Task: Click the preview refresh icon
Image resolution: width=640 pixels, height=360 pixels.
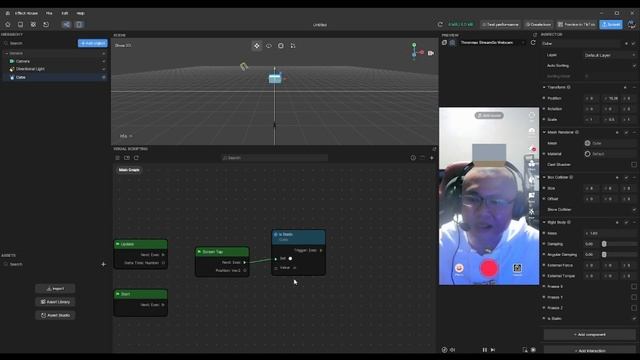Action: [x=533, y=42]
